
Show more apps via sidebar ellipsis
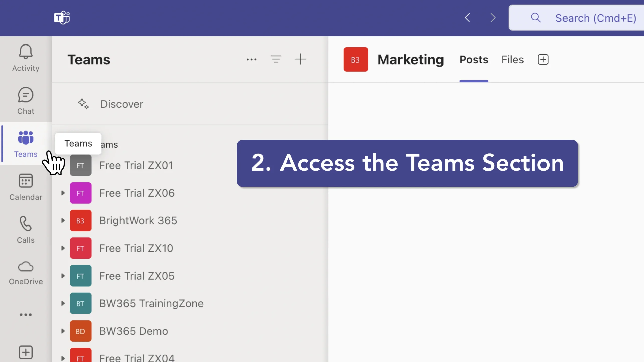(26, 315)
